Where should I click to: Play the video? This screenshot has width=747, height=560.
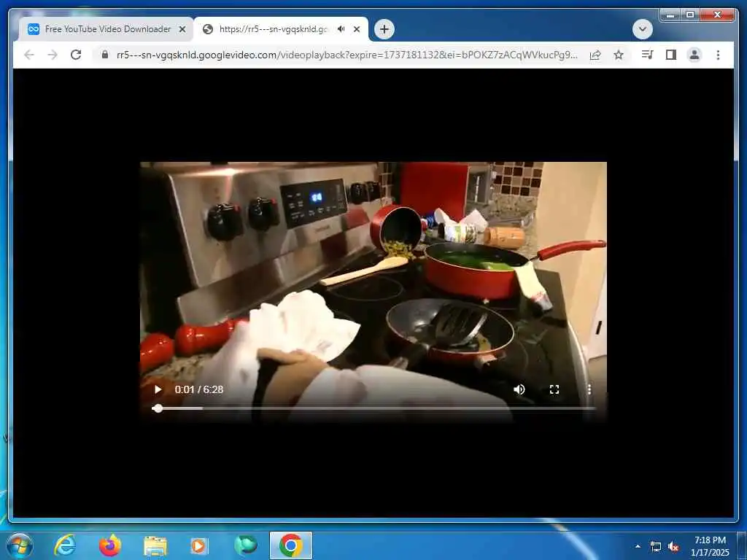[x=158, y=389]
